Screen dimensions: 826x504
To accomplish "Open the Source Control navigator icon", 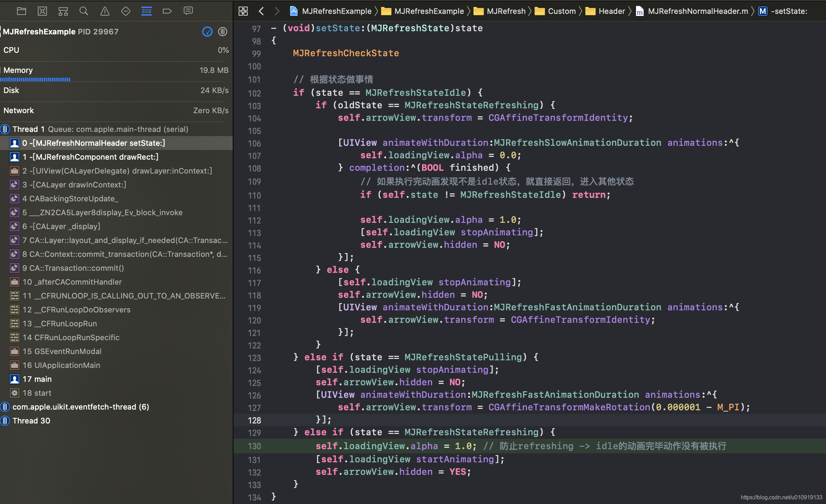I will tap(42, 11).
